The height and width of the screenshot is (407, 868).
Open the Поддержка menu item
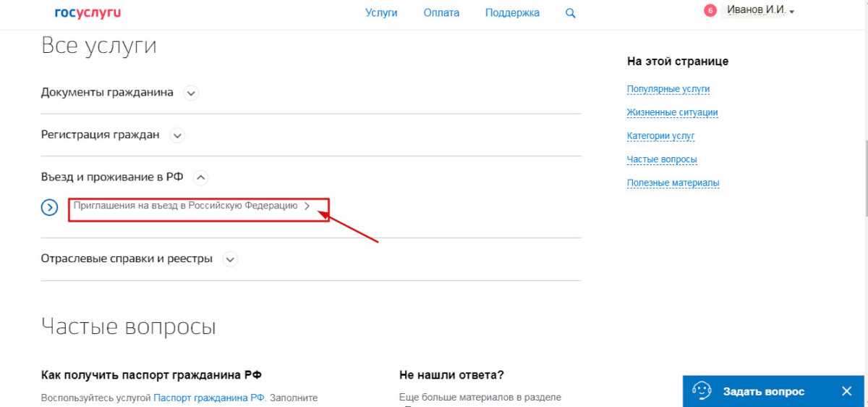click(512, 13)
